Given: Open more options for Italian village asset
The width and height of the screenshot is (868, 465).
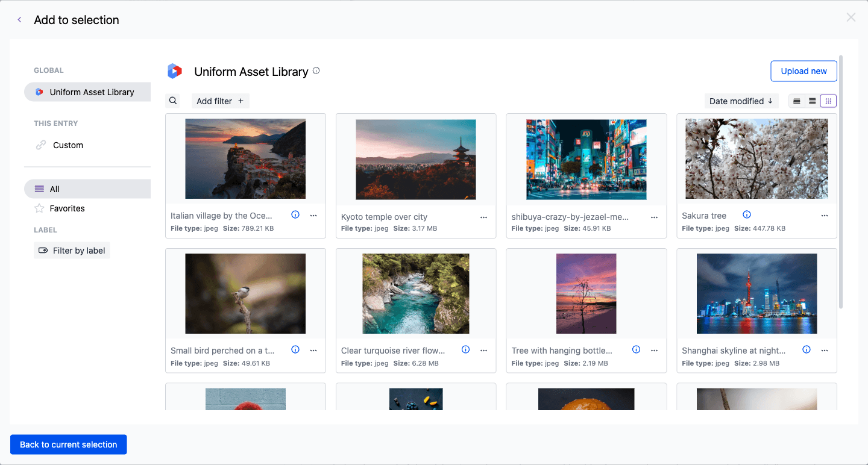Looking at the screenshot, I should click(313, 216).
